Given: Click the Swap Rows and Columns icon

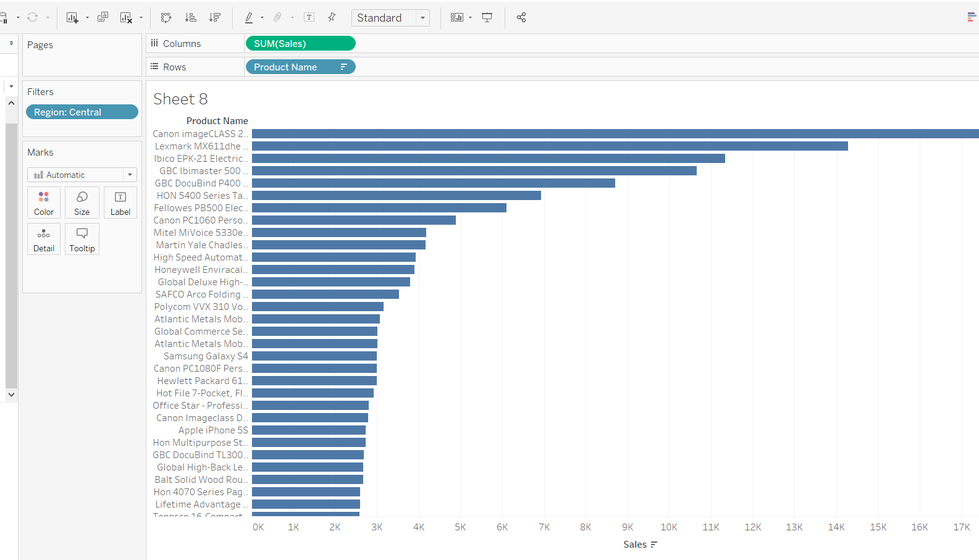Looking at the screenshot, I should (166, 18).
